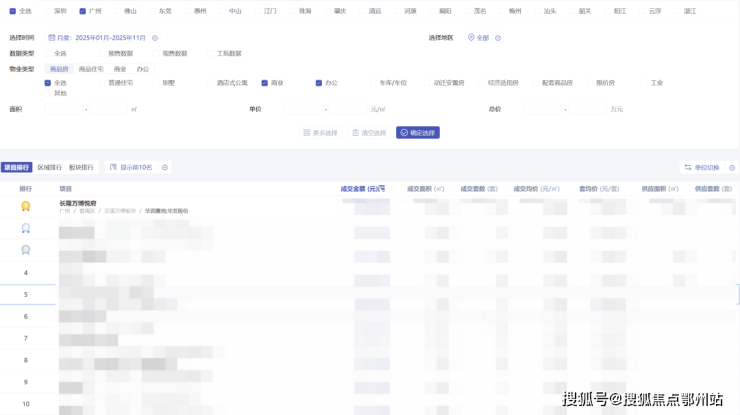
Task: Sort by the 供应套数 column header
Action: coord(713,189)
